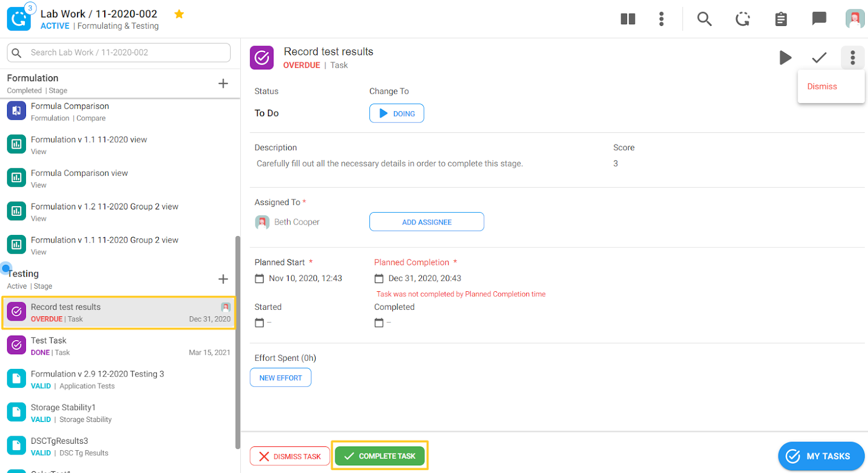The width and height of the screenshot is (868, 473).
Task: Open DSCTgResults3 record
Action: click(x=119, y=446)
